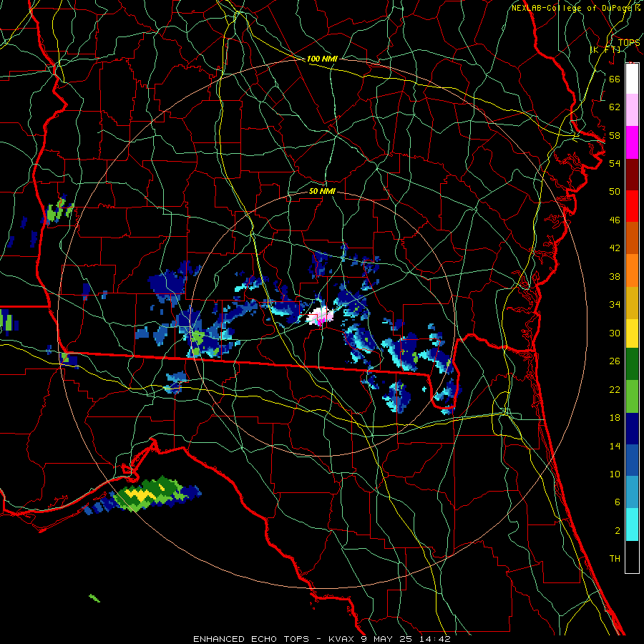This screenshot has width=644, height=644.
Task: Click the light green legend swatch
Action: (632, 396)
